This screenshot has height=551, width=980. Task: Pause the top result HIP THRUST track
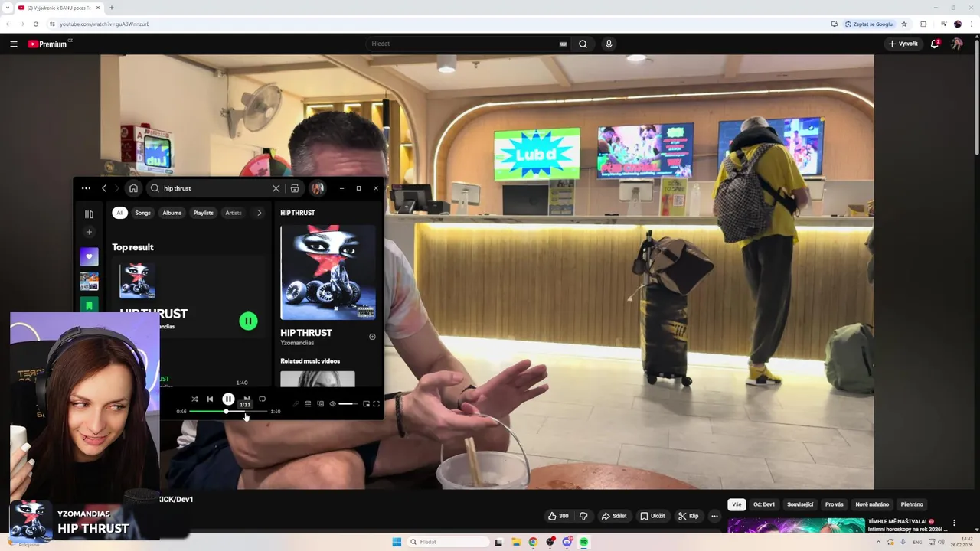click(248, 321)
